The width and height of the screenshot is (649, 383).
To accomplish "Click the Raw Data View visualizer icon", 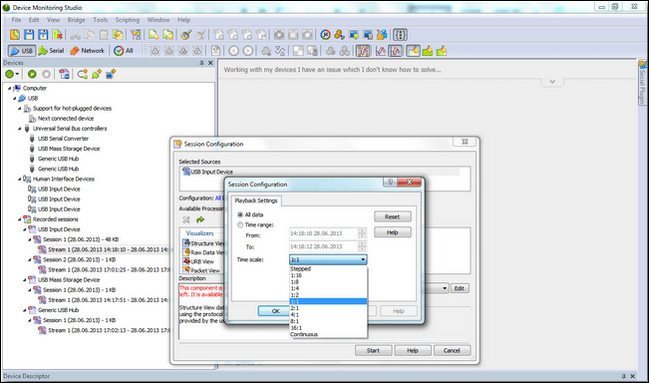I will click(x=187, y=252).
